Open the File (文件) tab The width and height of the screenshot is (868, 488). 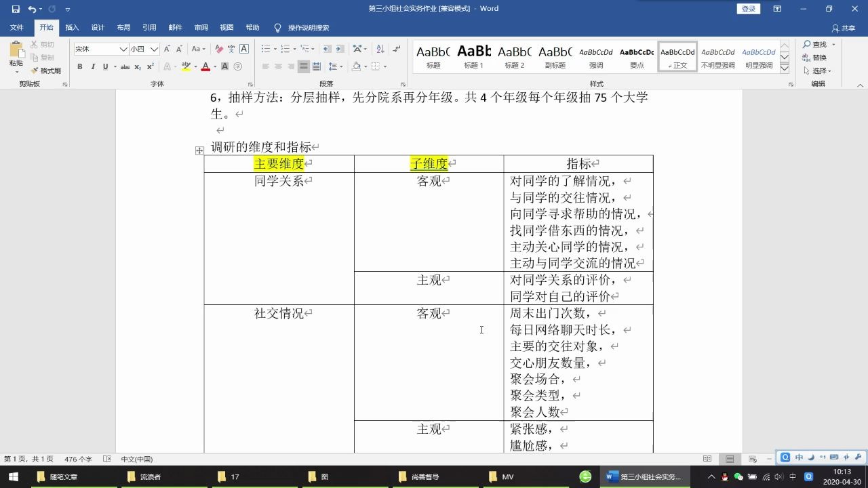(17, 28)
